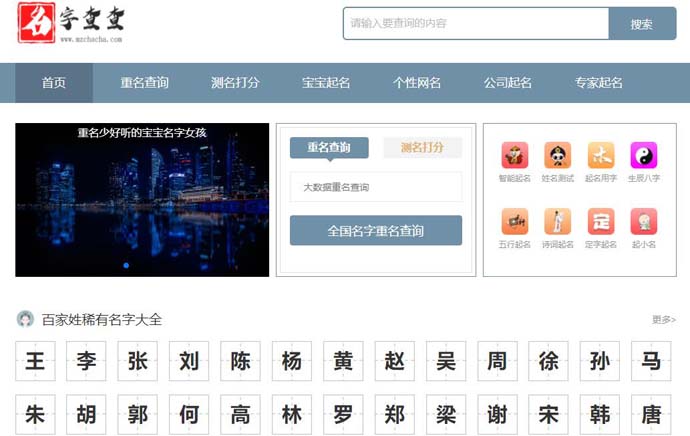Open the 起名用字 icon
Screen dimensions: 690x436
(x=601, y=155)
